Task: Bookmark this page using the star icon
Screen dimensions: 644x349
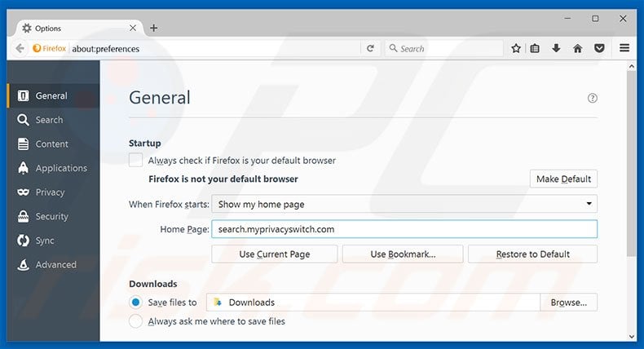Action: (516, 48)
